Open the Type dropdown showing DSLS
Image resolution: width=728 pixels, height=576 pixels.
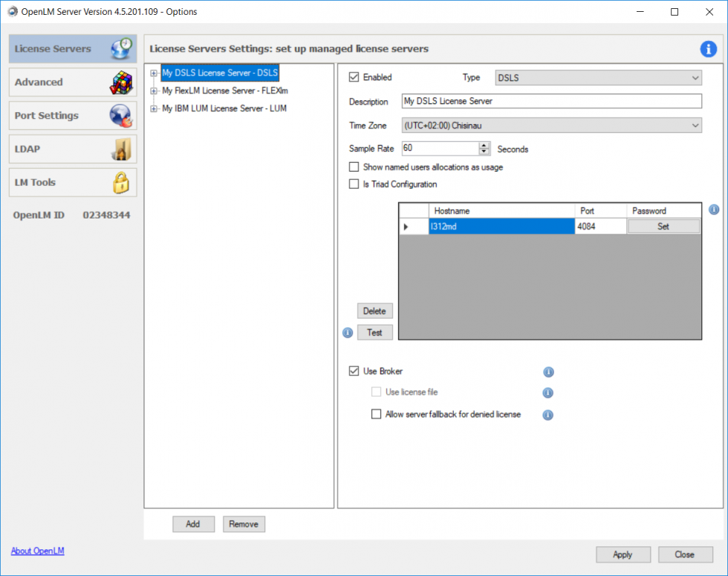tap(597, 77)
